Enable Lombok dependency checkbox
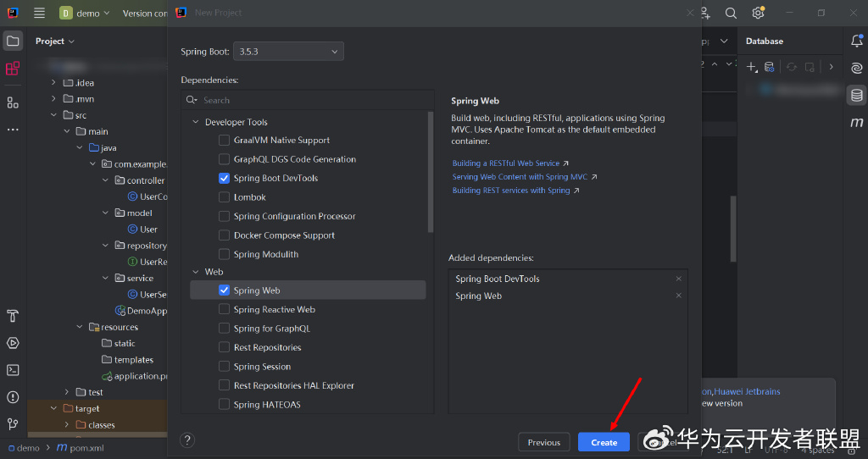This screenshot has height=459, width=868. coord(224,196)
